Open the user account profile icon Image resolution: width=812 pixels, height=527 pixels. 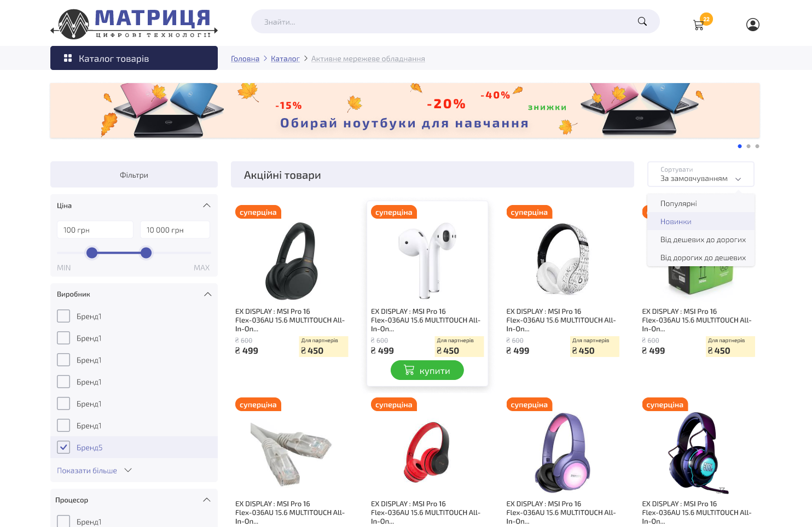(x=753, y=25)
